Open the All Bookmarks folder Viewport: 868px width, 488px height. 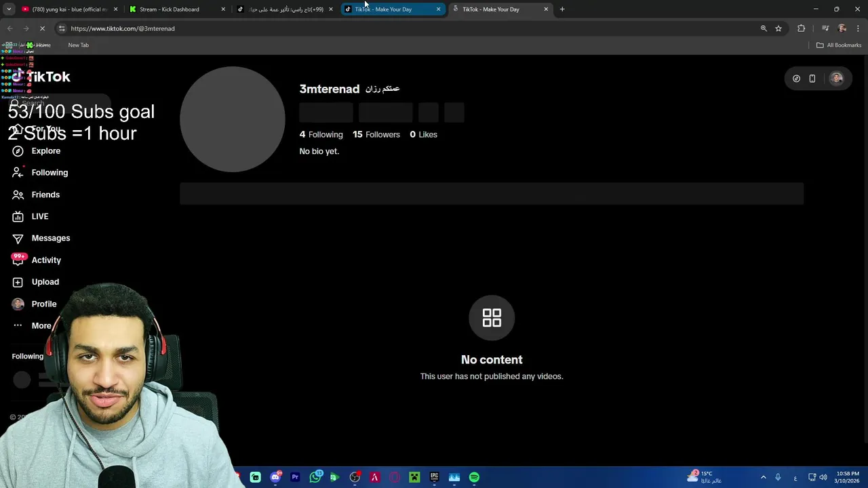(839, 45)
